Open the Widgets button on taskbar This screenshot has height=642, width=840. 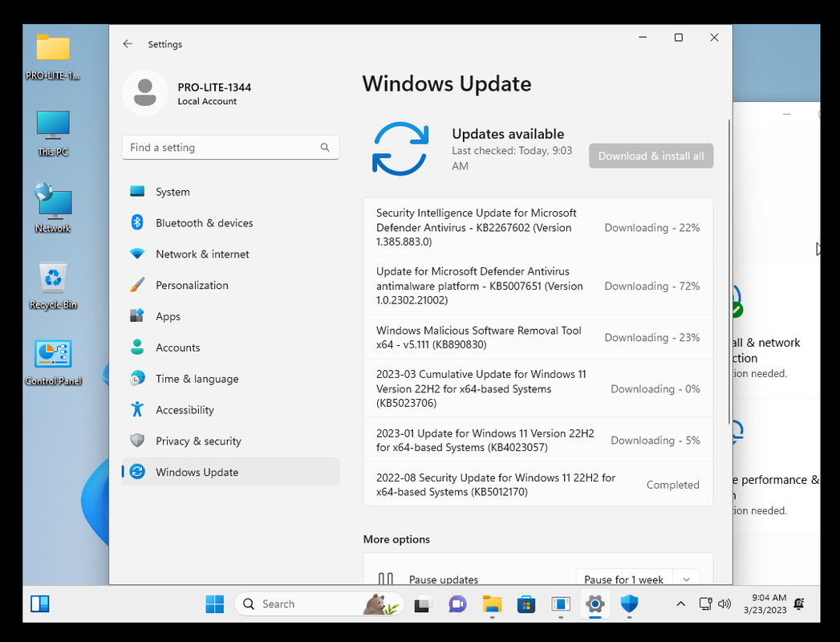tap(40, 604)
